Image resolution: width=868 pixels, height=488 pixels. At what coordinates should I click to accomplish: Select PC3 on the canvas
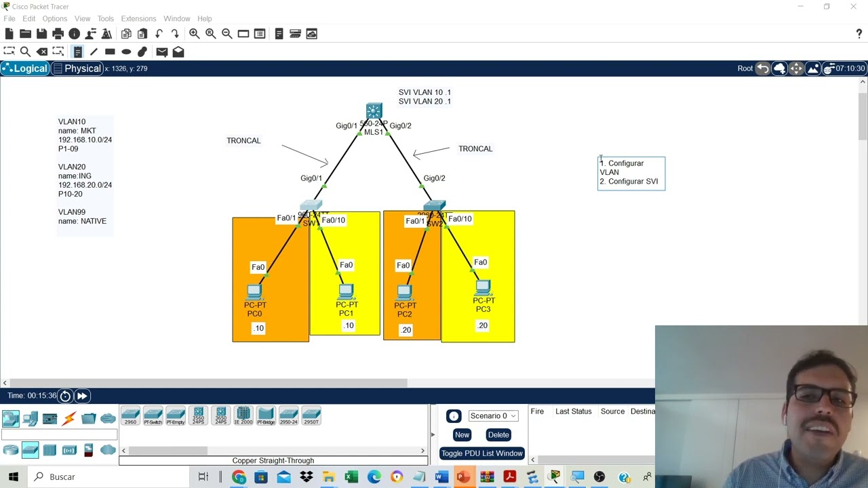[483, 289]
